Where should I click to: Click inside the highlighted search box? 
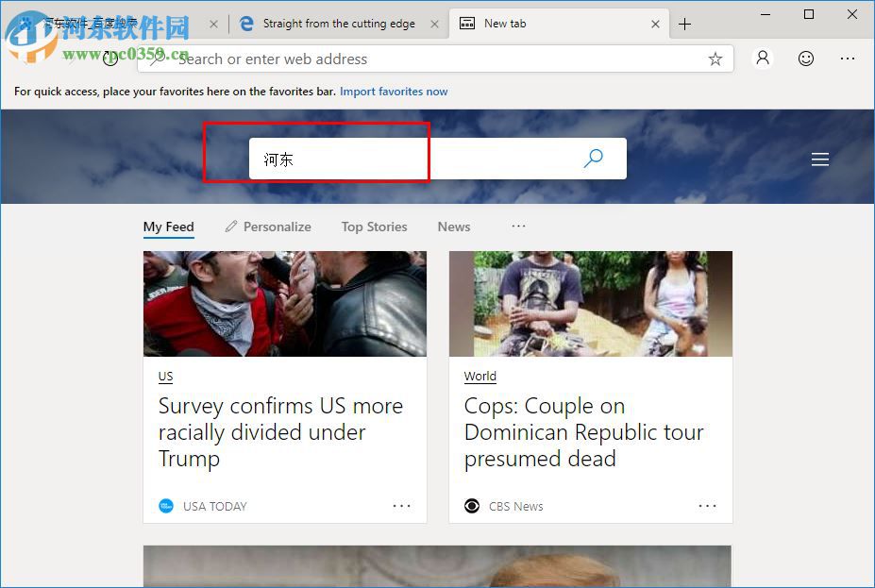click(339, 159)
